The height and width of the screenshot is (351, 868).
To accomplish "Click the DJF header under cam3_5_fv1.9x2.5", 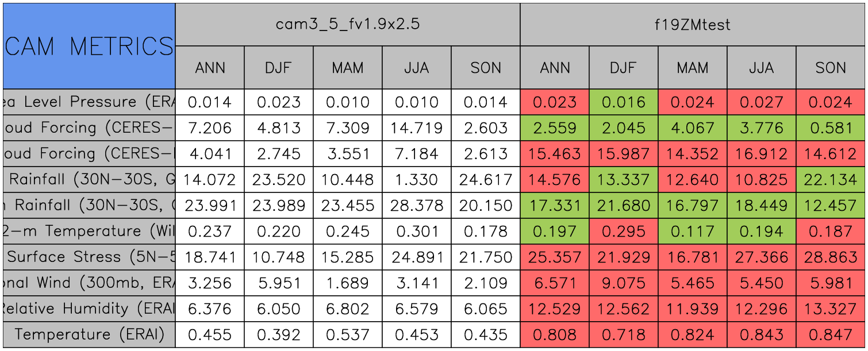I will point(278,68).
